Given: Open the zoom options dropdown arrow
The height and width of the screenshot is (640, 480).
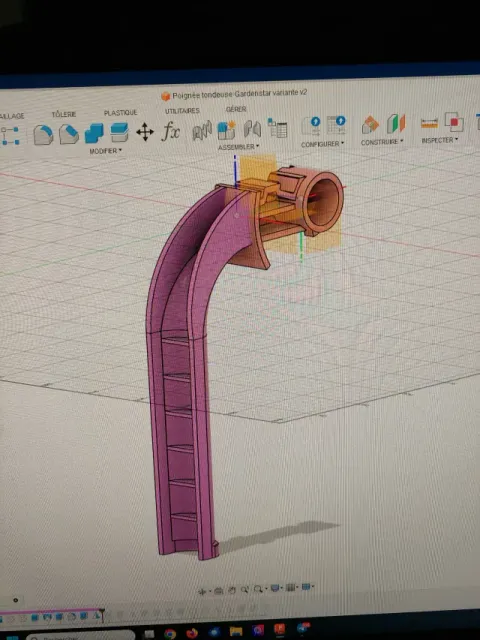Looking at the screenshot, I should pyautogui.click(x=266, y=589).
